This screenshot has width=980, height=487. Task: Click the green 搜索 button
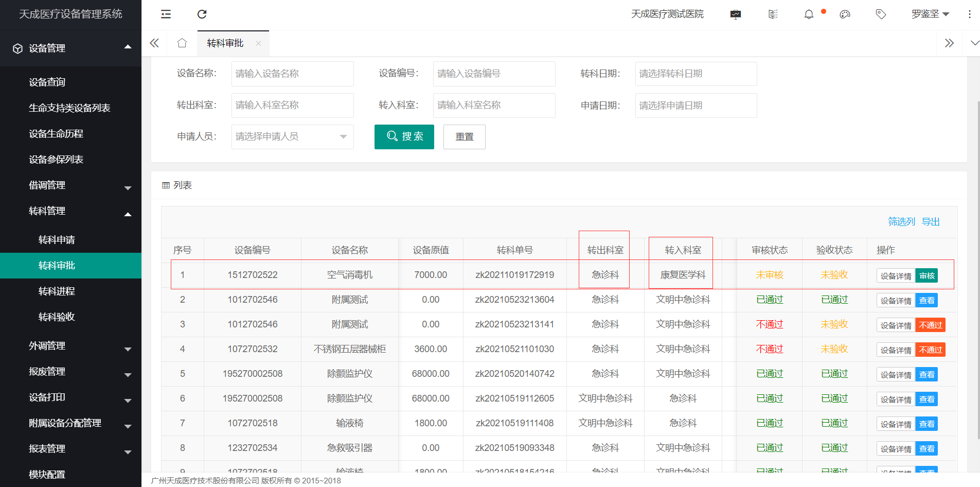coord(404,137)
